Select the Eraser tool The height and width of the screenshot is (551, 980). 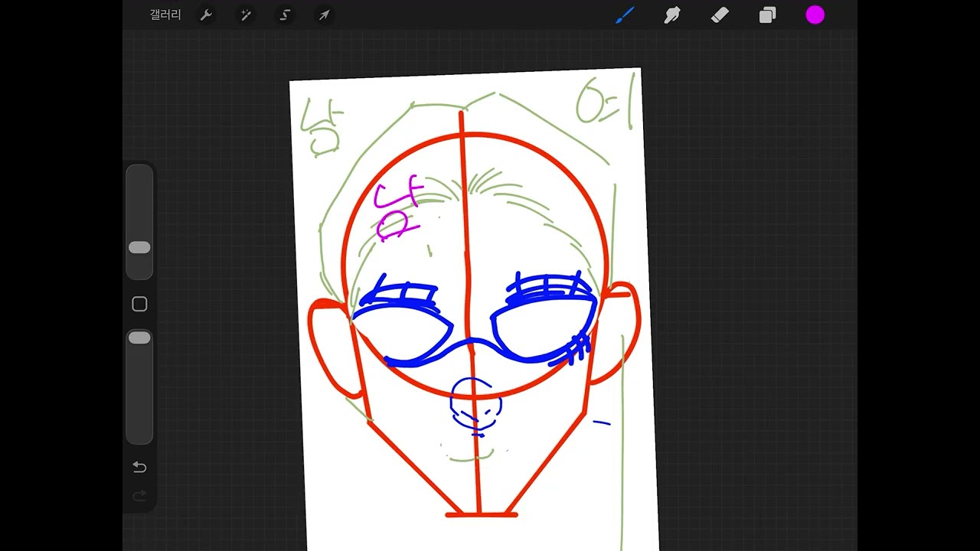click(720, 15)
